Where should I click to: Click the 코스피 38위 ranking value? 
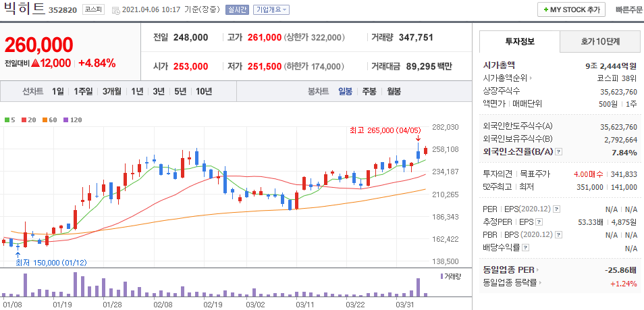617,78
